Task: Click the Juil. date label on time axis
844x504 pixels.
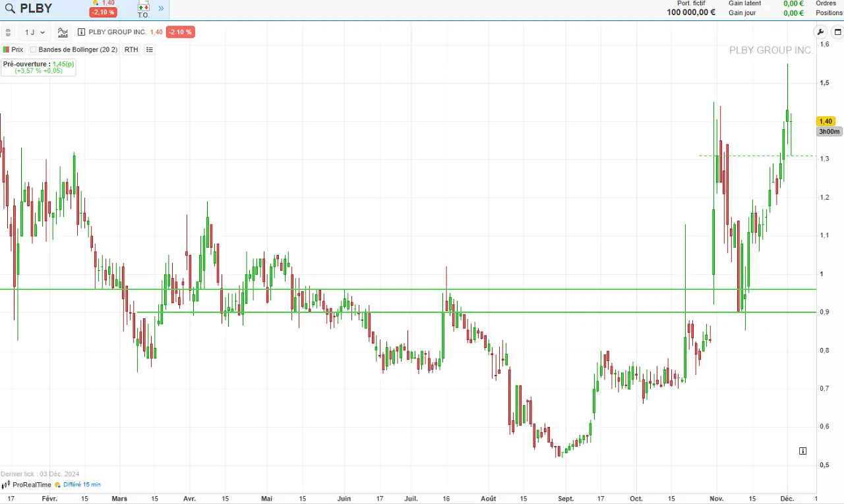Action: [x=411, y=499]
